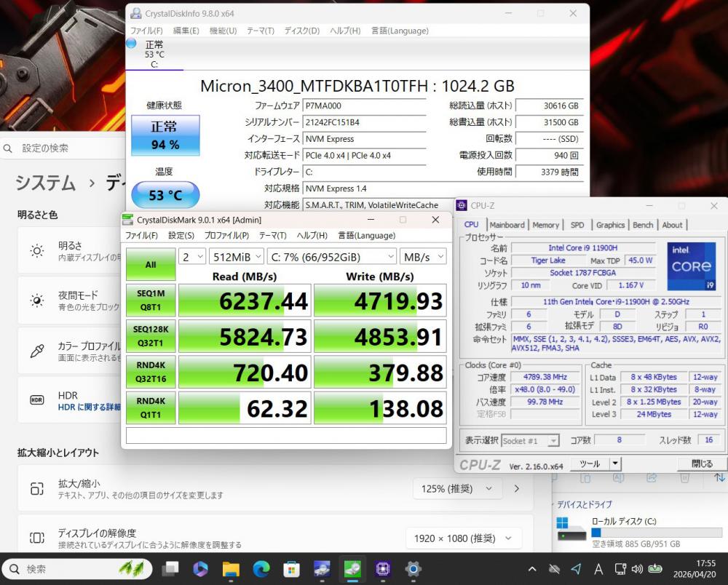Switch to the Mainboard tab in CPU-Z
Screen dimensions: 728x585
[507, 225]
